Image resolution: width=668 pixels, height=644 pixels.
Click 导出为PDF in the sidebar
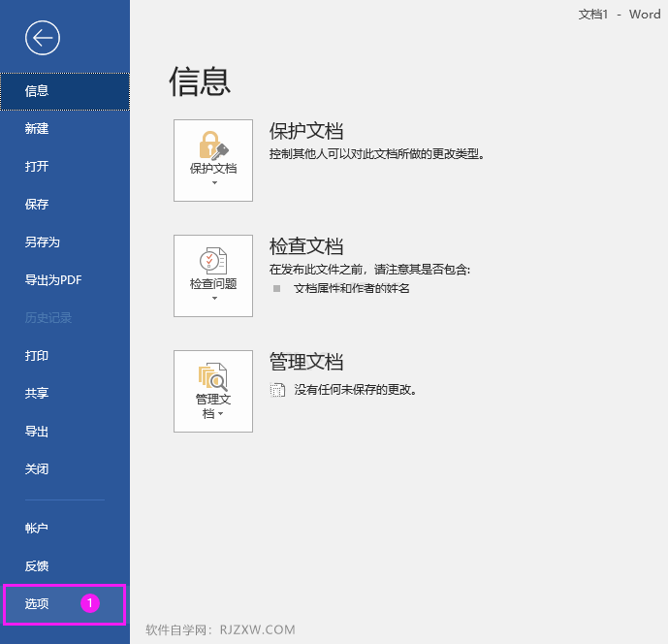(x=65, y=280)
